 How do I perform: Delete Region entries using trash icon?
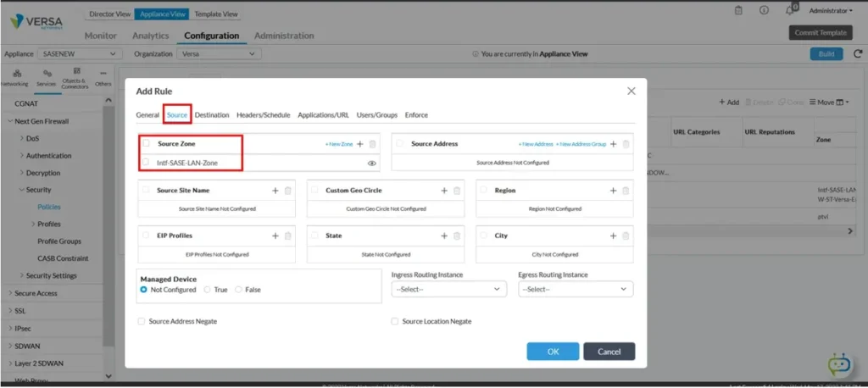626,191
